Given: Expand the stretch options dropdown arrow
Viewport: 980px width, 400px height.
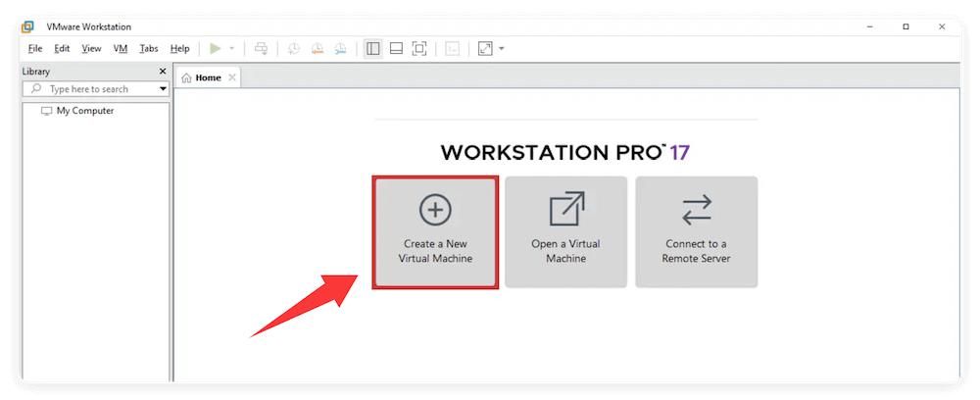Looking at the screenshot, I should [501, 49].
